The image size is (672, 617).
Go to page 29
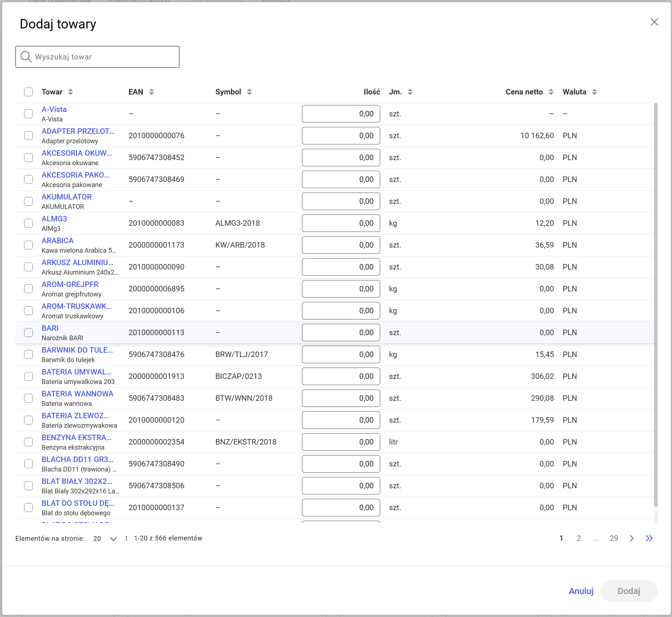pos(614,538)
